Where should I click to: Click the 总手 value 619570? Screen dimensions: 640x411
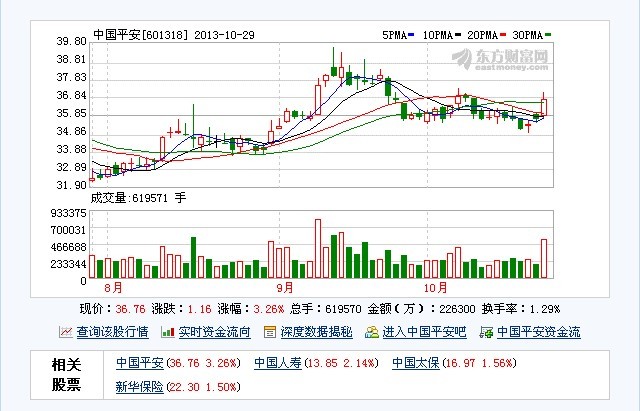(343, 309)
